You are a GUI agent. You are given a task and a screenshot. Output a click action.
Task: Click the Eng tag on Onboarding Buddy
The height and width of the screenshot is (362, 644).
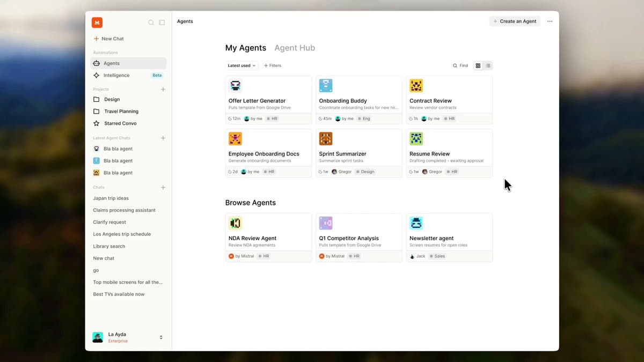coord(364,119)
